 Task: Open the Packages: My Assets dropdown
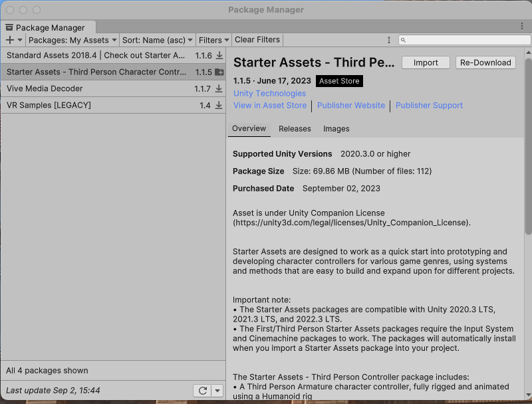[x=72, y=41]
